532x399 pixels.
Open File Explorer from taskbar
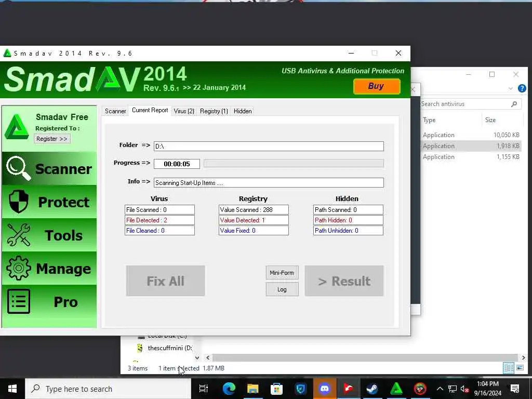pyautogui.click(x=253, y=389)
